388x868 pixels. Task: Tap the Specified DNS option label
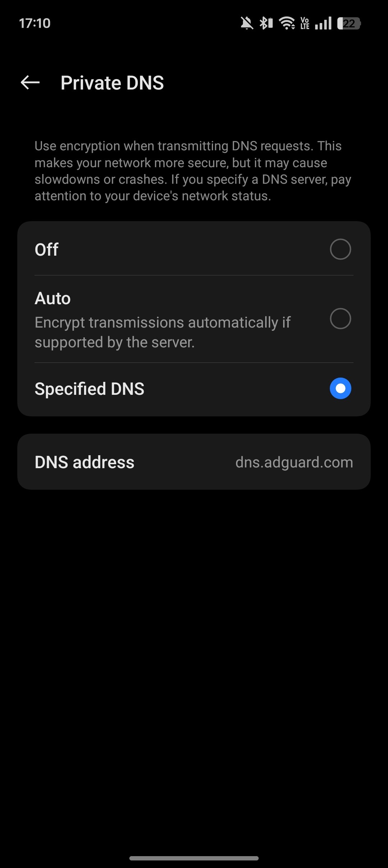click(x=89, y=389)
